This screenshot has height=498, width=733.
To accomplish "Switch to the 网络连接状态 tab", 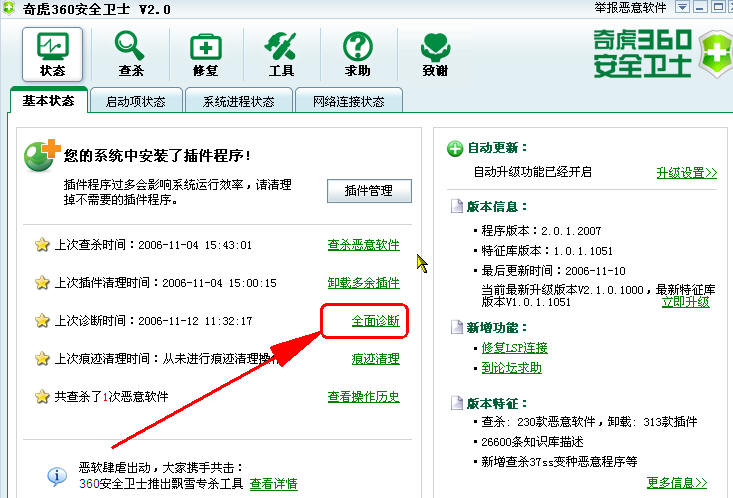I will click(348, 101).
